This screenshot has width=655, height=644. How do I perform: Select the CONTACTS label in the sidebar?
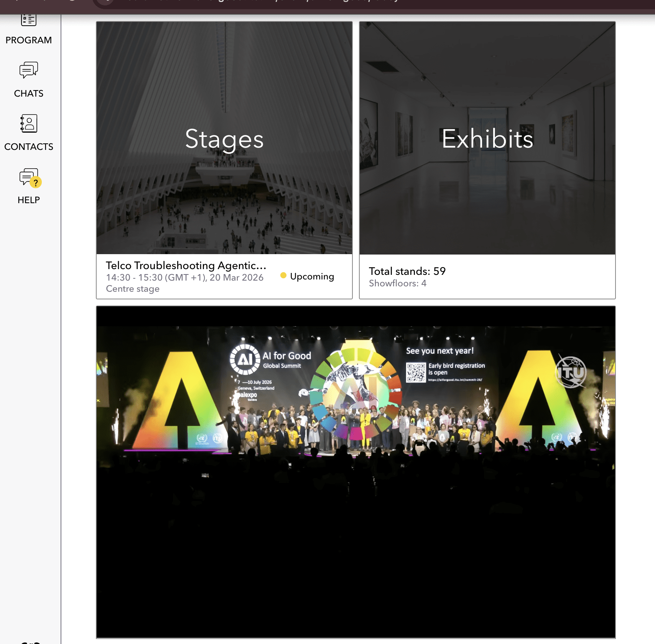pos(28,147)
